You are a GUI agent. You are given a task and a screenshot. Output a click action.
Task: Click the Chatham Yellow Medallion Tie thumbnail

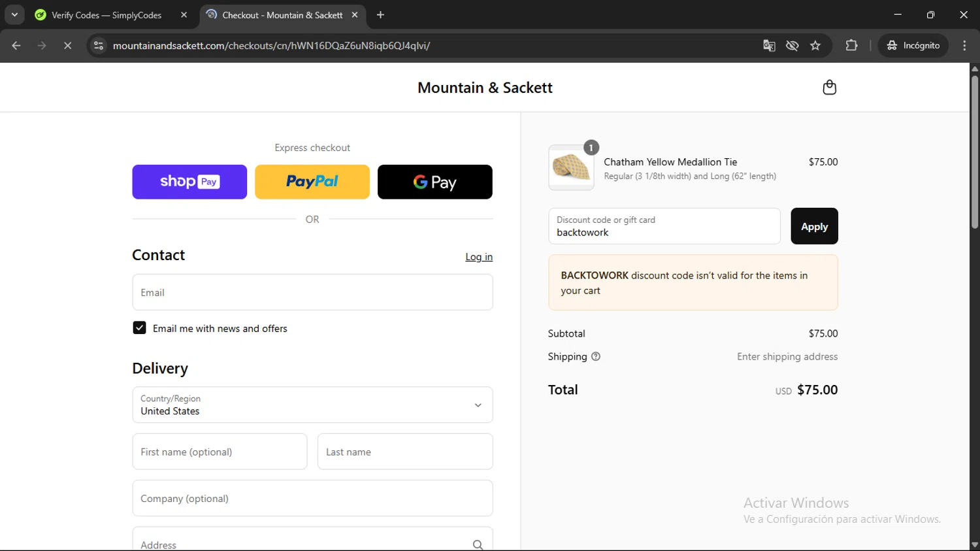pyautogui.click(x=571, y=167)
